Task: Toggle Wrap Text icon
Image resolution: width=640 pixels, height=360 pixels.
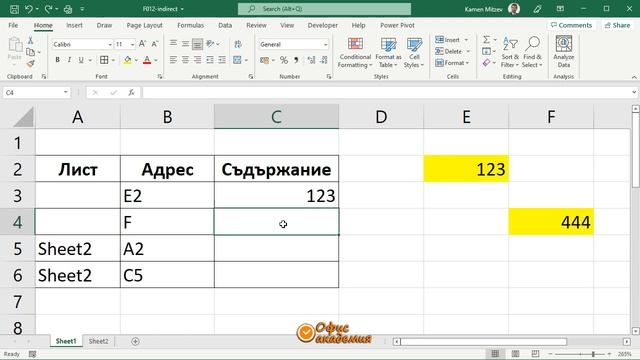Action: [x=238, y=44]
